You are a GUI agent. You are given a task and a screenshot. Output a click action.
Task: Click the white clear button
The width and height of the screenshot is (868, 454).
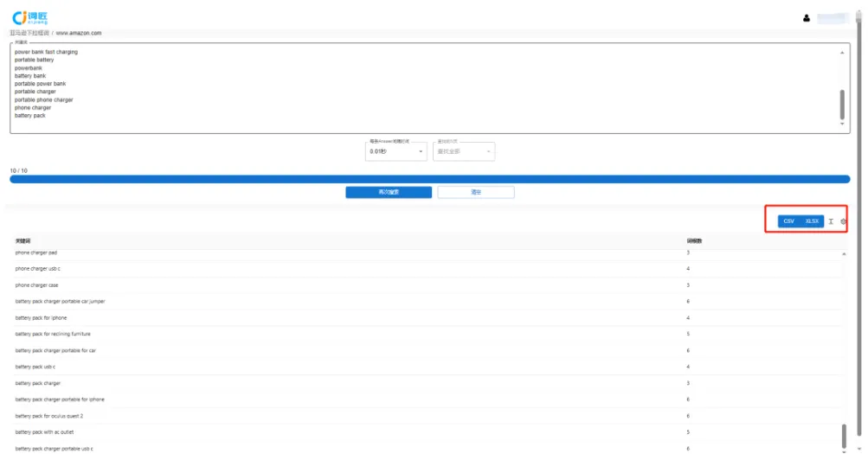[x=476, y=192]
